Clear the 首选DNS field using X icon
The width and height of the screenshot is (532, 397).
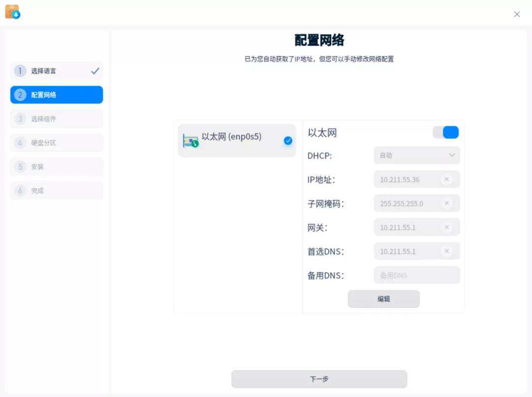(x=446, y=252)
